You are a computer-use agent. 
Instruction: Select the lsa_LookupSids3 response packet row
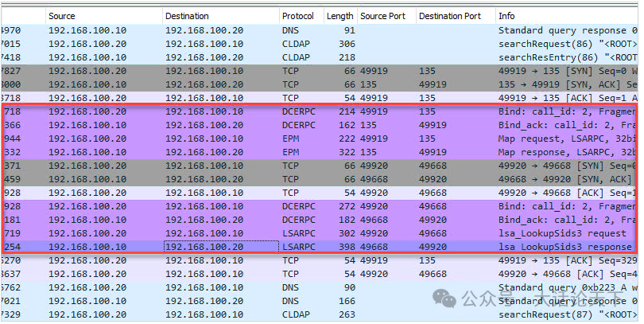[x=320, y=247]
